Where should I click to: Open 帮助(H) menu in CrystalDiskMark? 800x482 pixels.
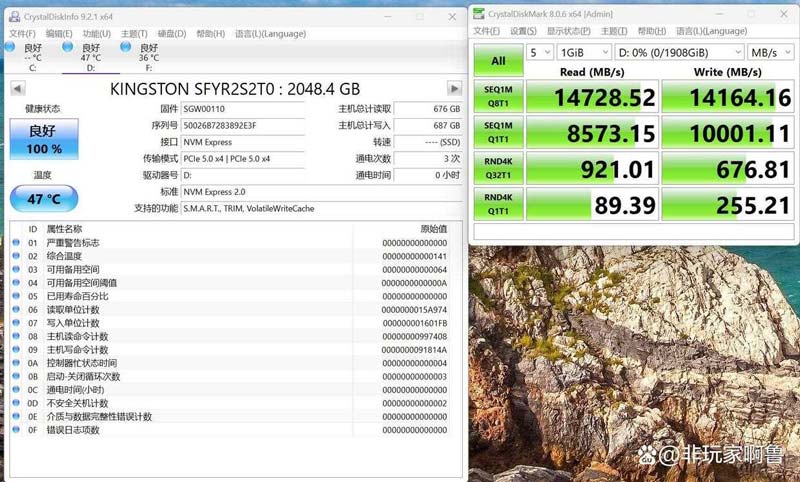coord(652,31)
